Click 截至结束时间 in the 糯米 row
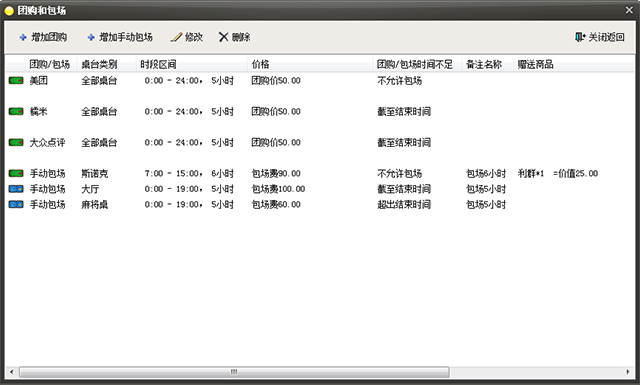 click(x=404, y=112)
